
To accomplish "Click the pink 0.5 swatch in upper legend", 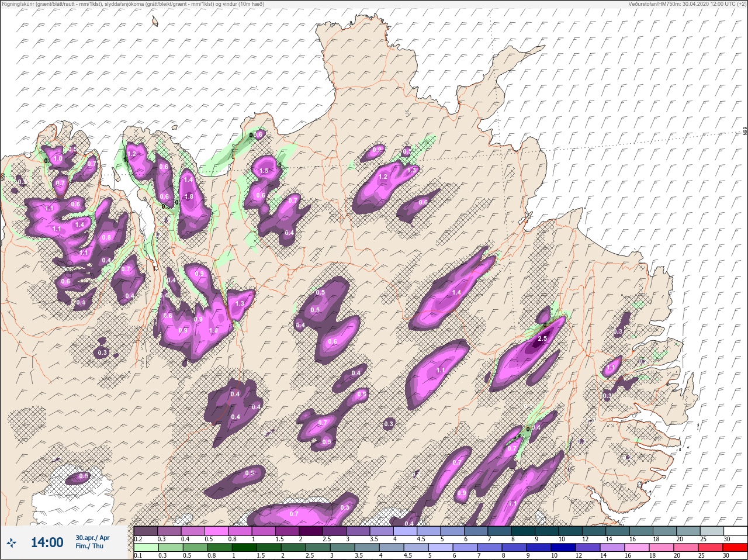I will pos(216,531).
